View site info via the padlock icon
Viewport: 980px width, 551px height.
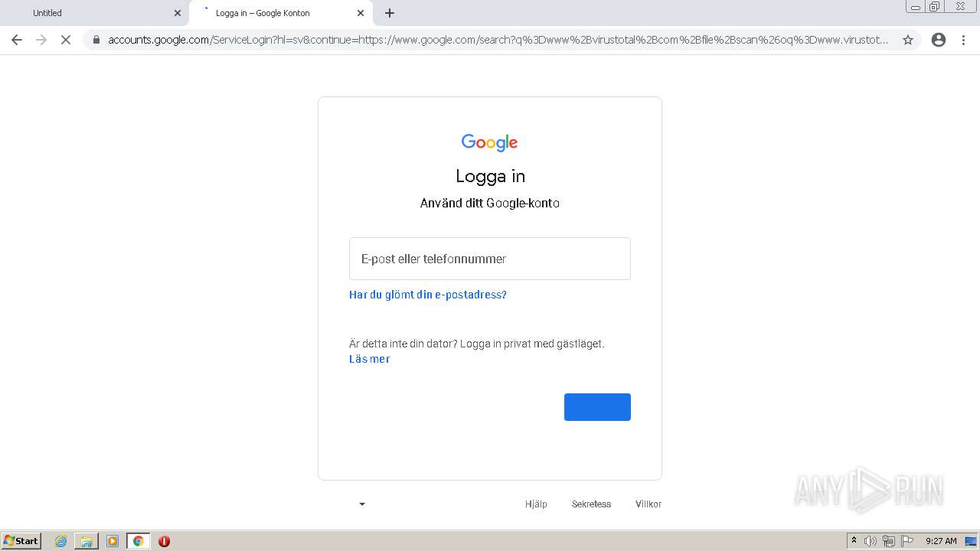pos(96,40)
